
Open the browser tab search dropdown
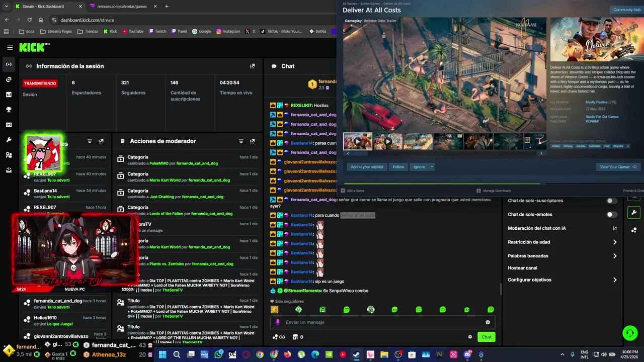click(6, 6)
